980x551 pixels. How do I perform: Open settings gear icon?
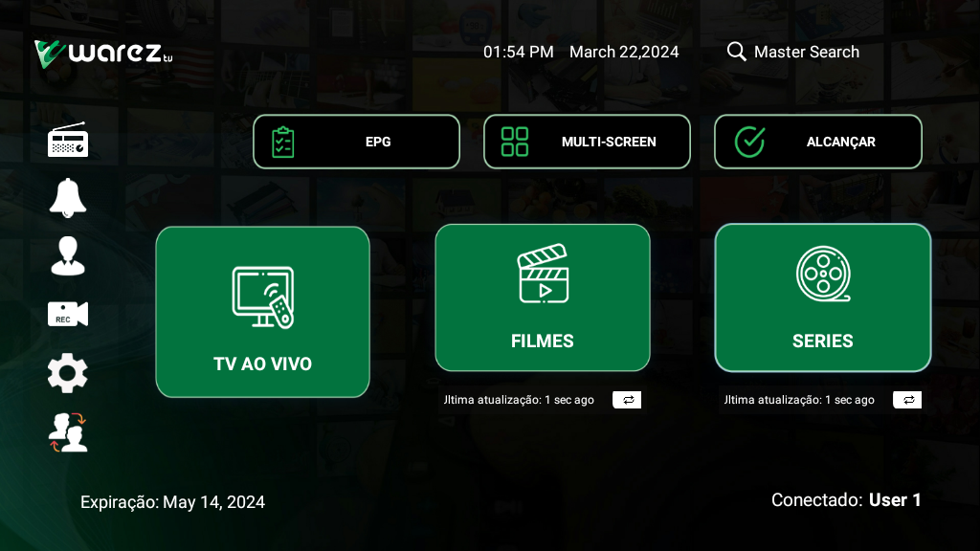pyautogui.click(x=68, y=373)
